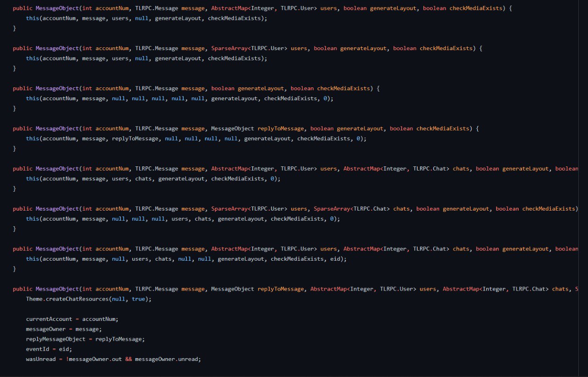The height and width of the screenshot is (377, 588).
Task: Click the this() call passing five consecutive nulls
Action: pyautogui.click(x=180, y=98)
